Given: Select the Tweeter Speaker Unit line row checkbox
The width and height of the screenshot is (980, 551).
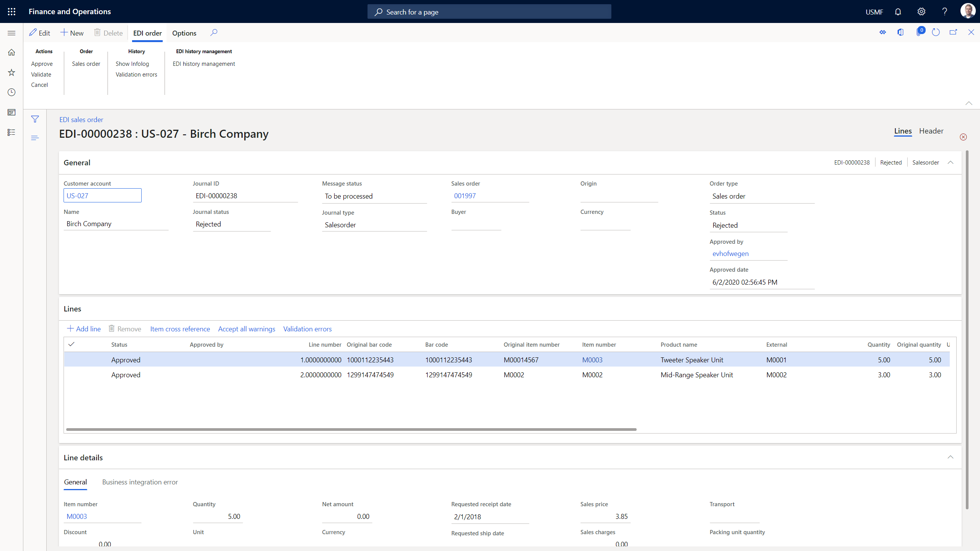Looking at the screenshot, I should point(71,360).
